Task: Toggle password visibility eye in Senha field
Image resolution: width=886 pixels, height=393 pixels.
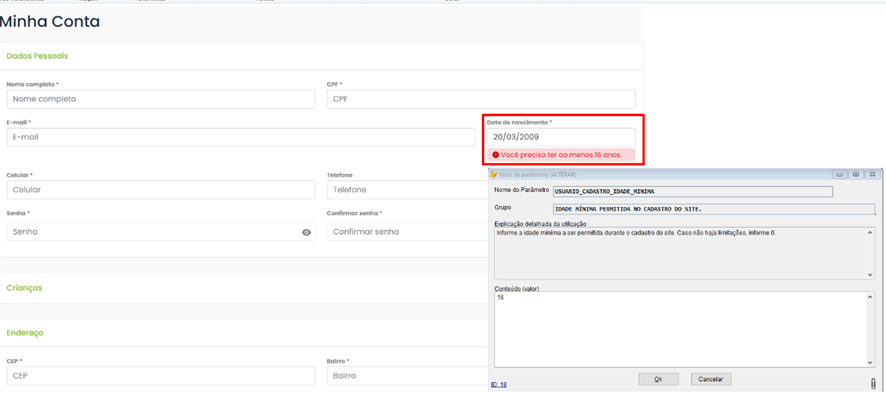Action: 306,232
